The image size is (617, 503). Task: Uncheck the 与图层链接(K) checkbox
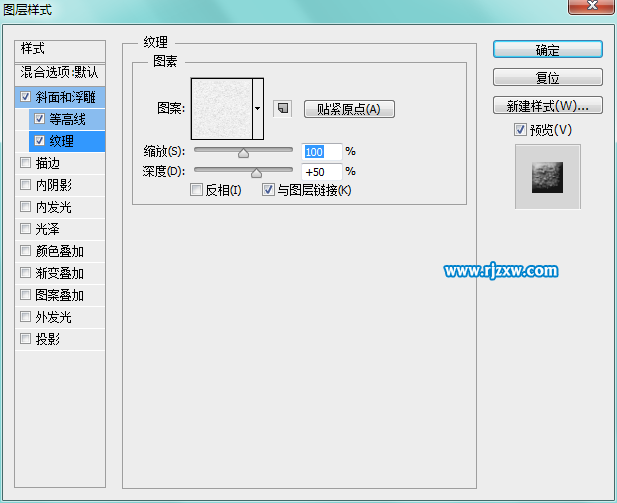pos(268,190)
